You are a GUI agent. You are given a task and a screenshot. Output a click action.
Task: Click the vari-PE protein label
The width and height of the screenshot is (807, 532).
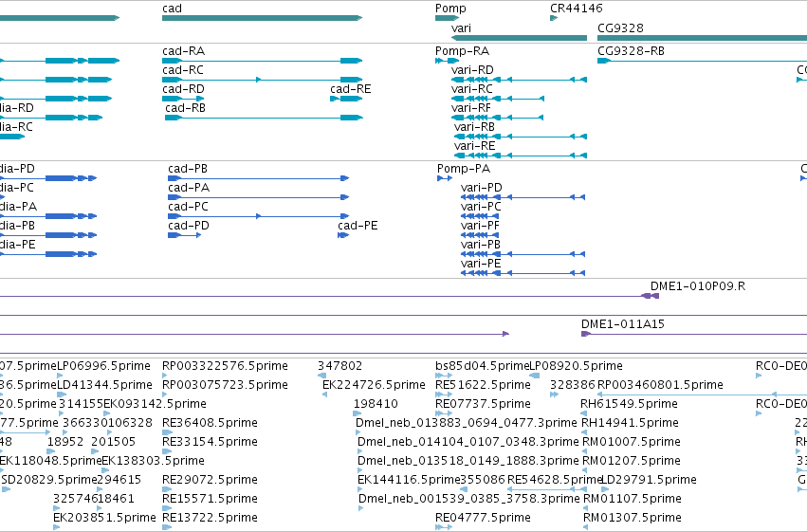pos(481,264)
